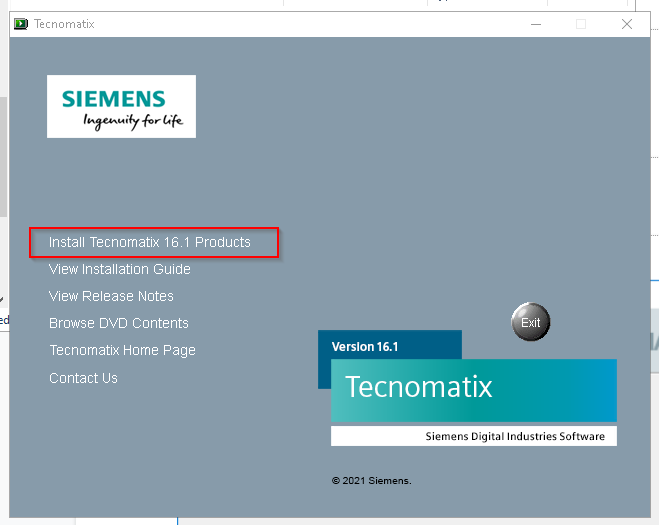
Task: Click the teal Tecnomatix banner
Action: click(474, 390)
